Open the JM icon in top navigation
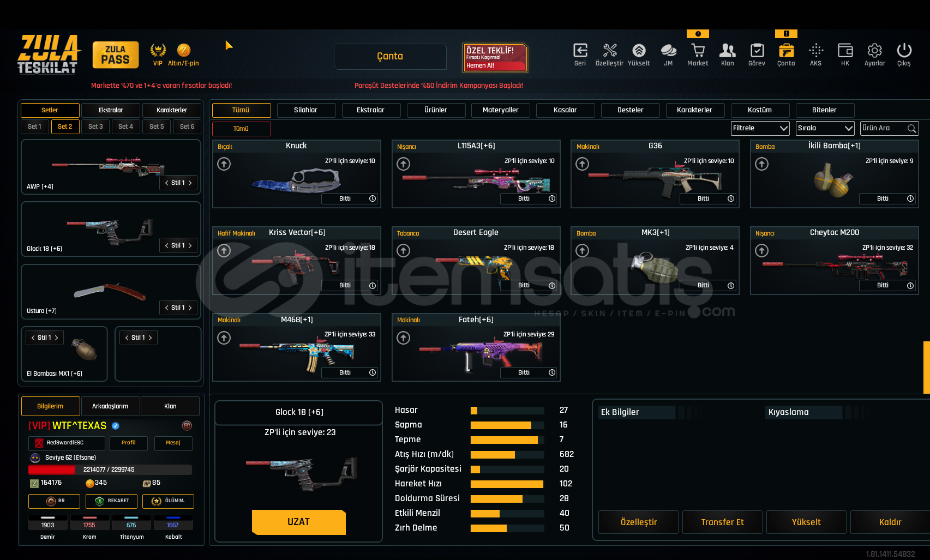The height and width of the screenshot is (560, 930). [x=668, y=51]
